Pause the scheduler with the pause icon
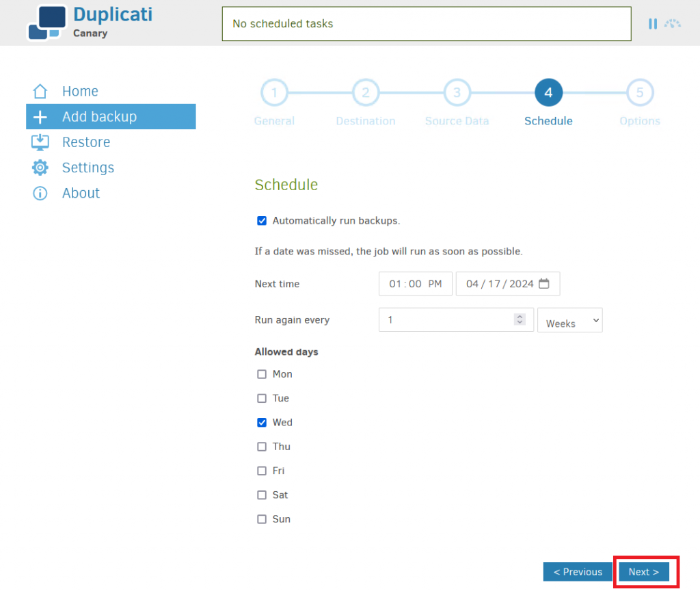 [652, 24]
